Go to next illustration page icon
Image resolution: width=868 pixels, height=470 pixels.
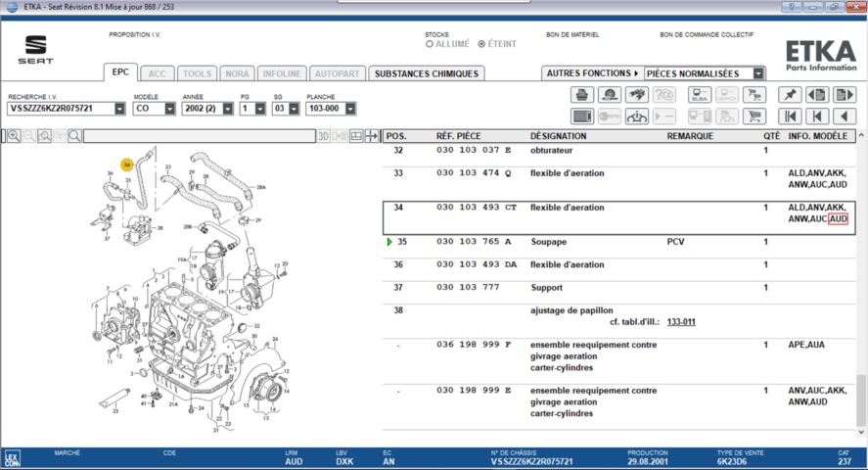(x=845, y=95)
